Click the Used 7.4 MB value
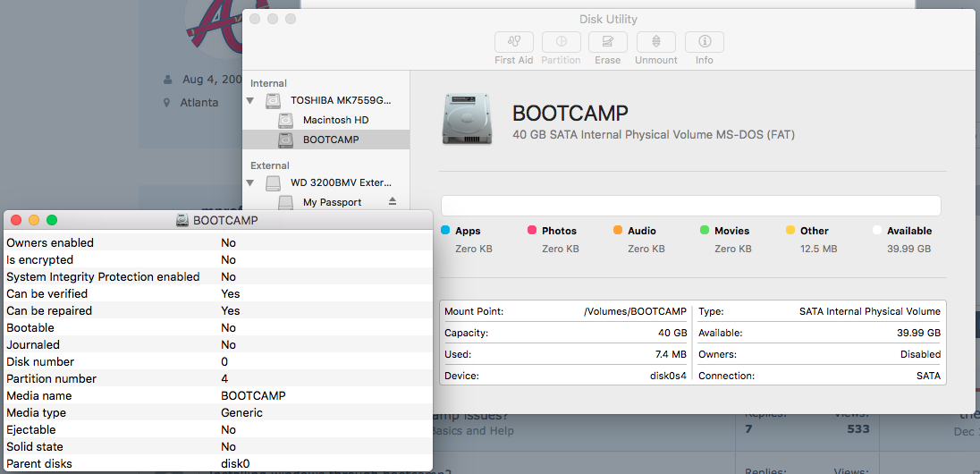The image size is (980, 474). click(x=669, y=354)
